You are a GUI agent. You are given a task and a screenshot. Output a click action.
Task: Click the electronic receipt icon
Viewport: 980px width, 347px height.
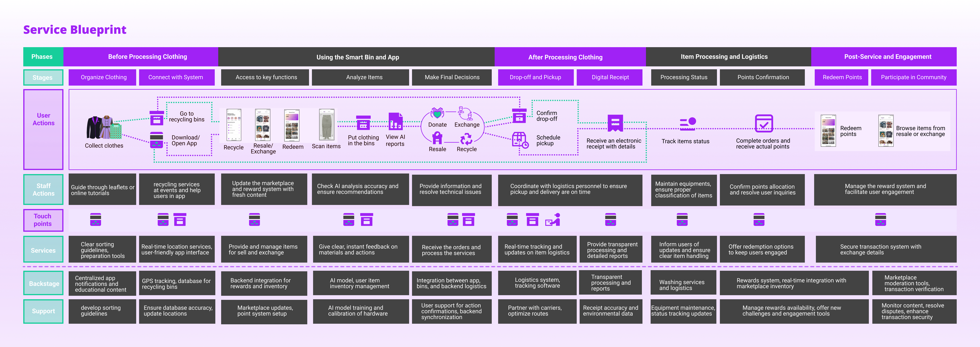pos(615,123)
